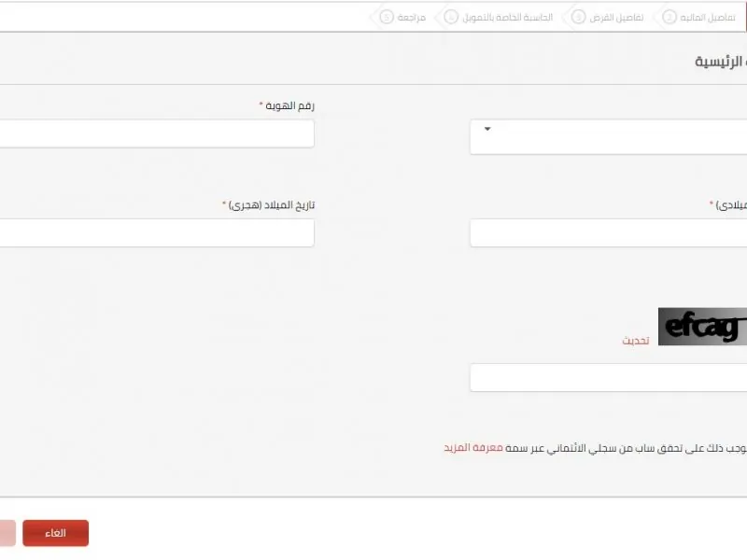The height and width of the screenshot is (560, 747).
Task: Click the red الغاء cancel button
Action: tap(56, 533)
